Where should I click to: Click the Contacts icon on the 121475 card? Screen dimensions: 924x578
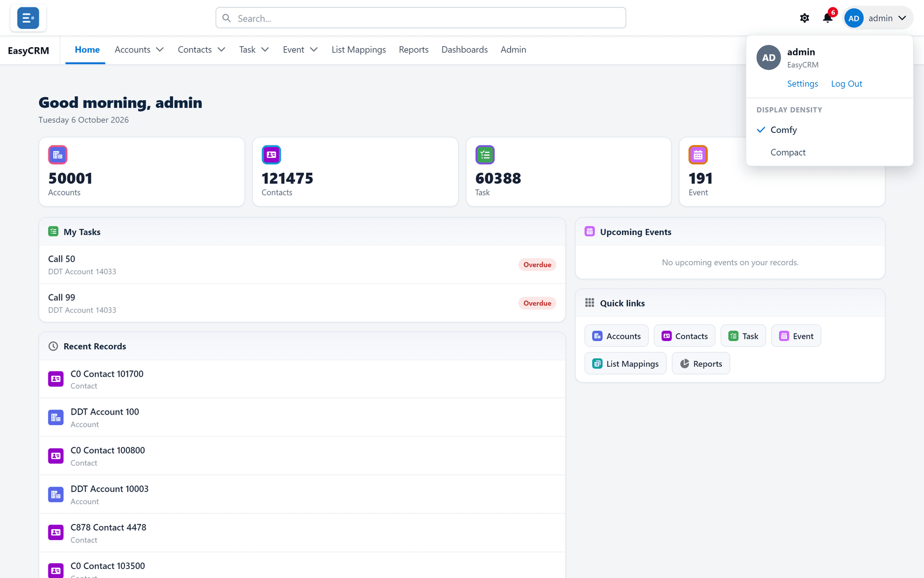[271, 155]
